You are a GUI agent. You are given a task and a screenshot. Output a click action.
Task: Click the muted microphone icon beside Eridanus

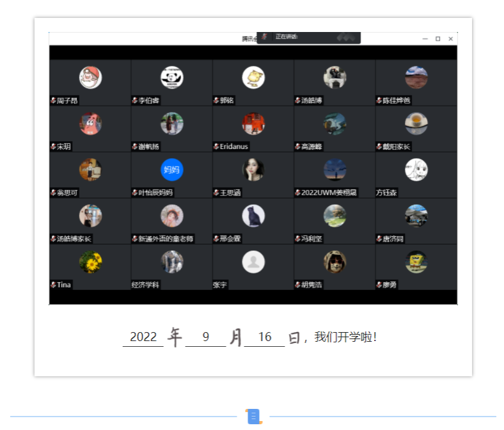[216, 147]
